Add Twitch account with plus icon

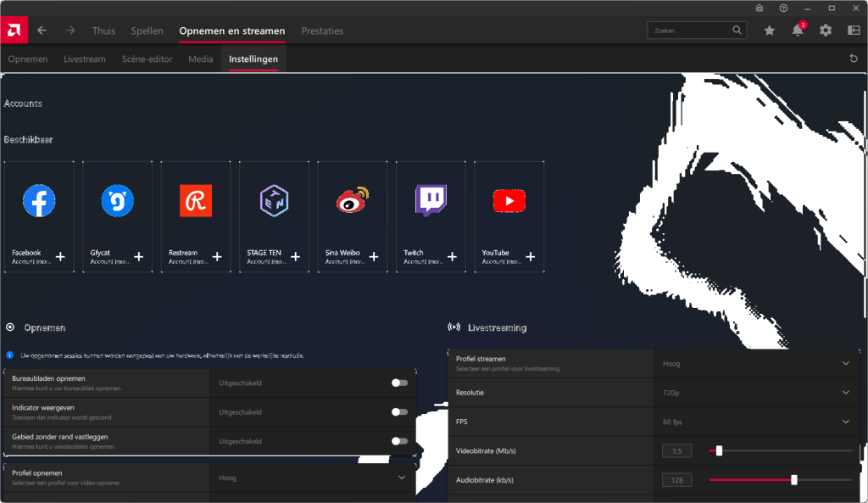click(453, 256)
